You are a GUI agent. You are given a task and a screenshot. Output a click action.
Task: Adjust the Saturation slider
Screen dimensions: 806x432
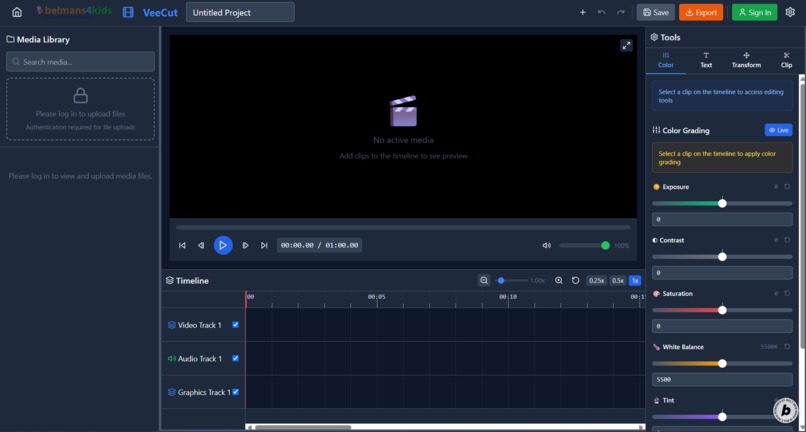pyautogui.click(x=722, y=310)
